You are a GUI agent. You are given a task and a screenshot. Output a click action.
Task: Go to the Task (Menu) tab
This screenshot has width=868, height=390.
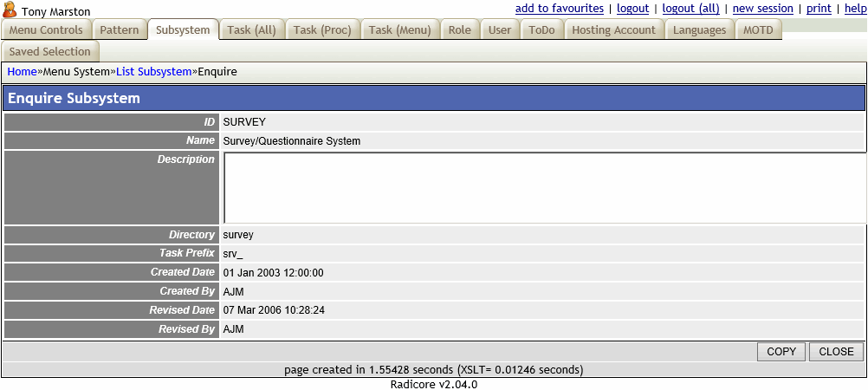pos(399,30)
